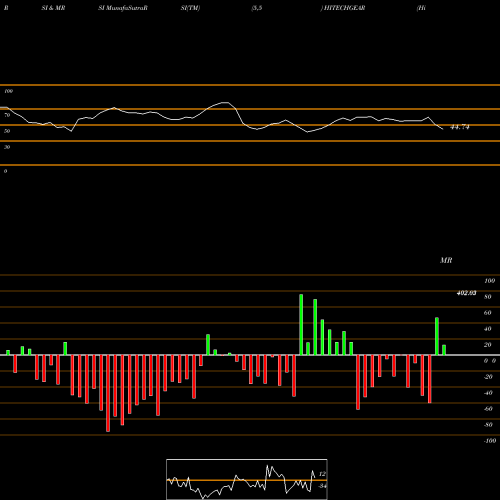
Task: Click the 'SI & MR' header text
Action: point(53,8)
